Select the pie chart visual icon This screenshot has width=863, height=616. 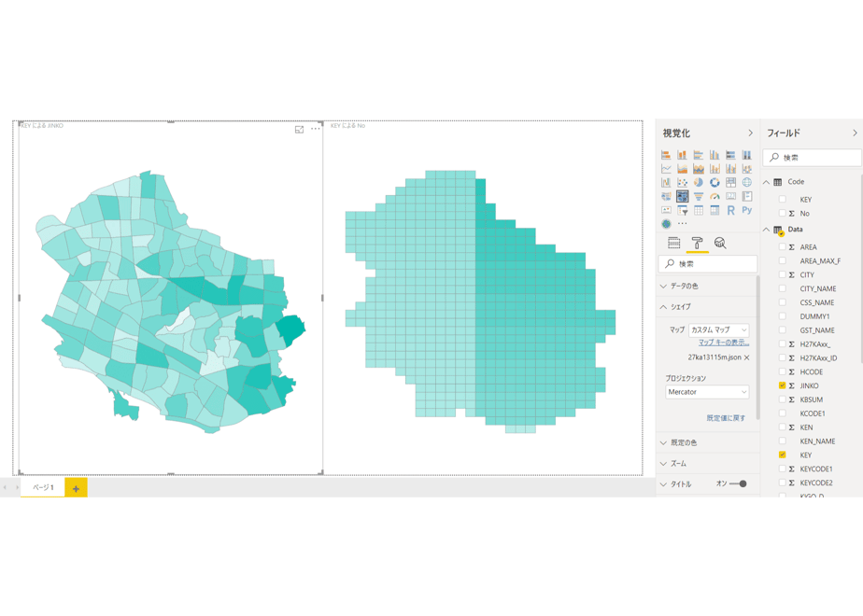tap(698, 183)
